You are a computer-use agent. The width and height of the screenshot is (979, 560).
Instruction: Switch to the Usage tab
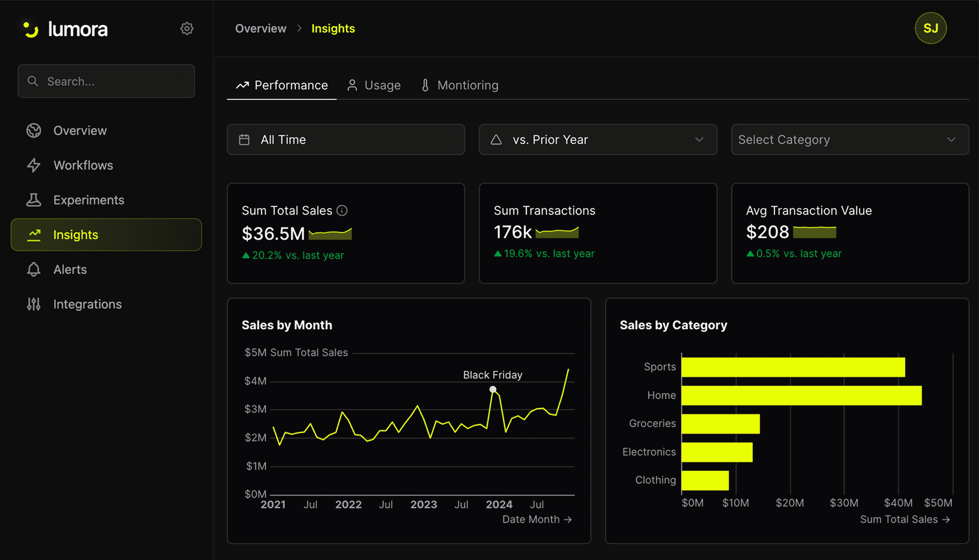click(x=374, y=85)
